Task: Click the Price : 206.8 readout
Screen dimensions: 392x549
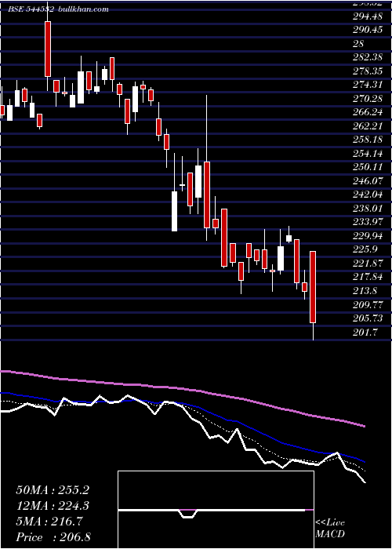Action: click(x=53, y=537)
